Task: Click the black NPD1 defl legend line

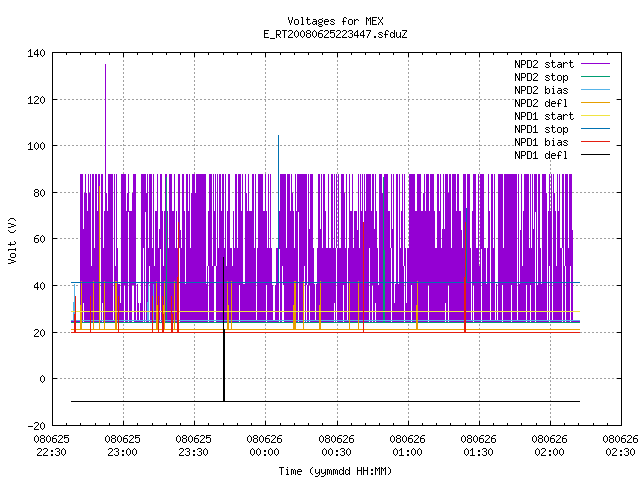Action: (596, 155)
